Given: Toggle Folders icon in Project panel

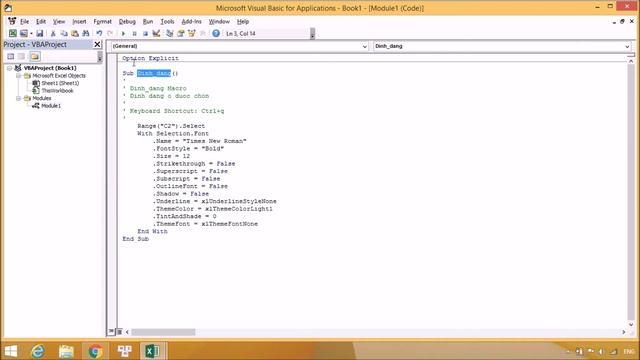Looking at the screenshot, I should [35, 56].
